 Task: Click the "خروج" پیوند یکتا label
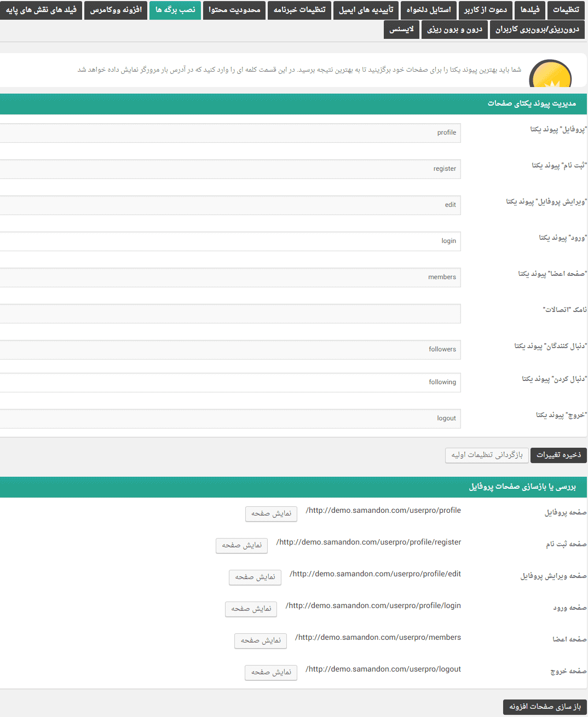coord(561,415)
